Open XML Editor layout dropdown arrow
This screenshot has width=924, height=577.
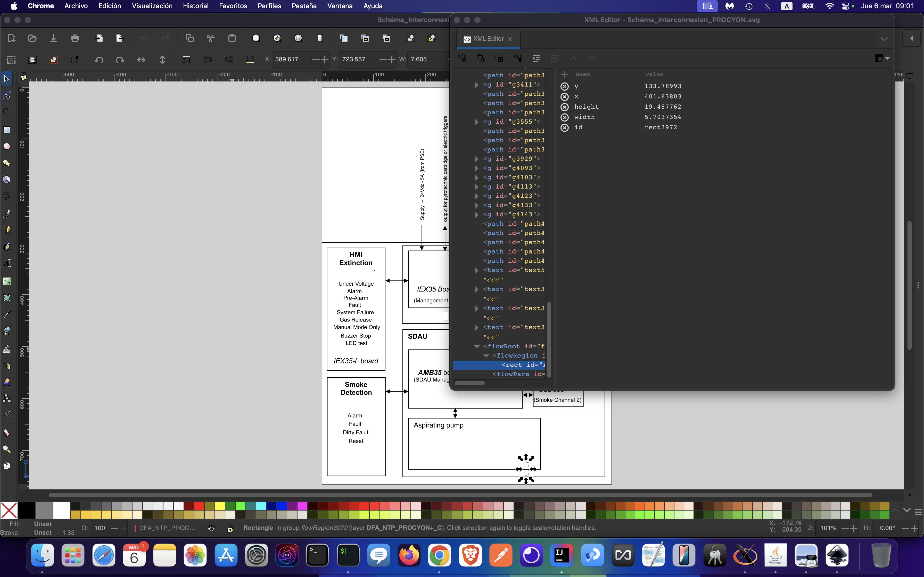(x=887, y=58)
